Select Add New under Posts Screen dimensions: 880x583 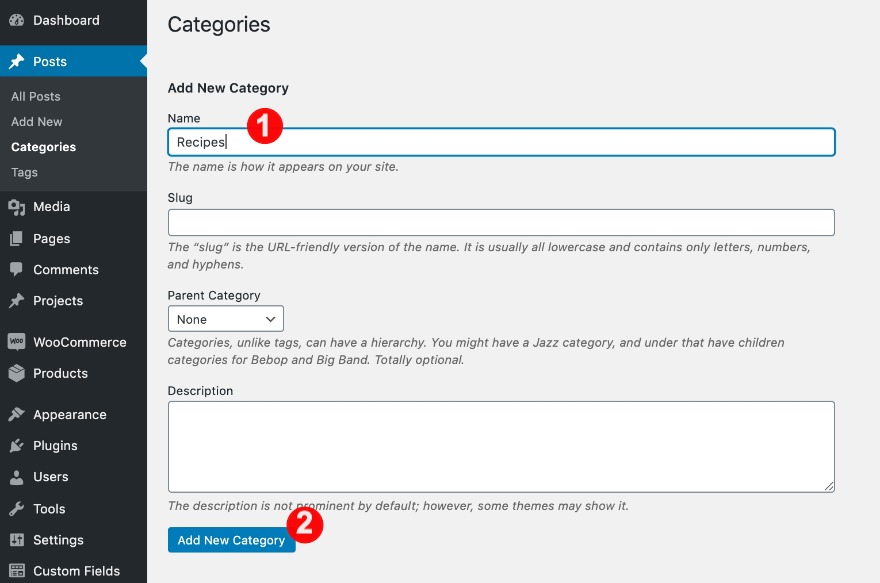pos(37,122)
